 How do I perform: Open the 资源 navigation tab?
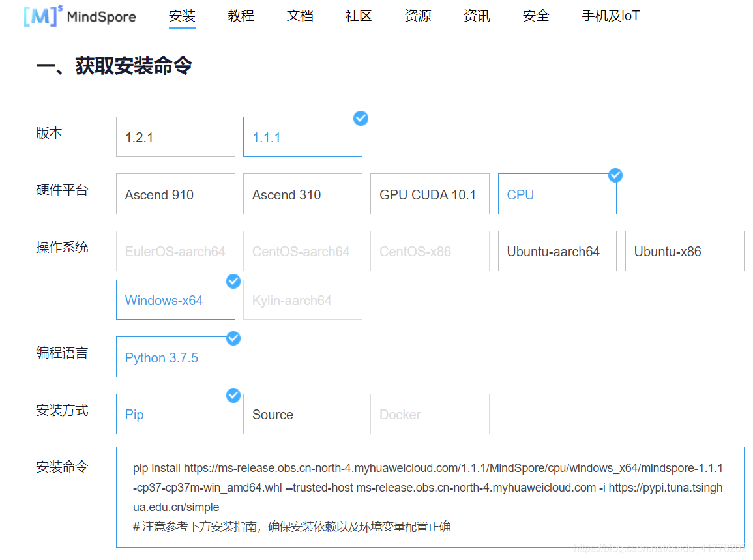[418, 16]
